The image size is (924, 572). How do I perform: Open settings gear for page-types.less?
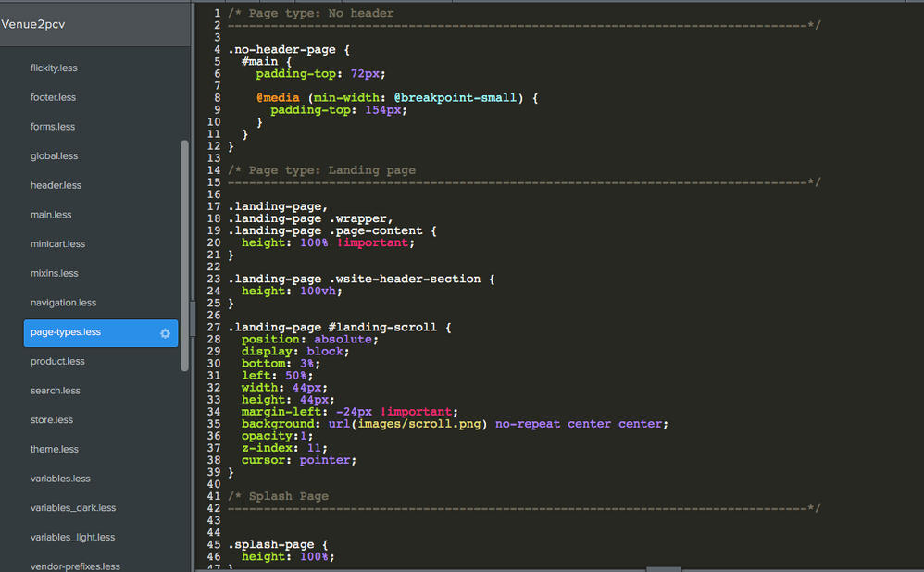(165, 333)
